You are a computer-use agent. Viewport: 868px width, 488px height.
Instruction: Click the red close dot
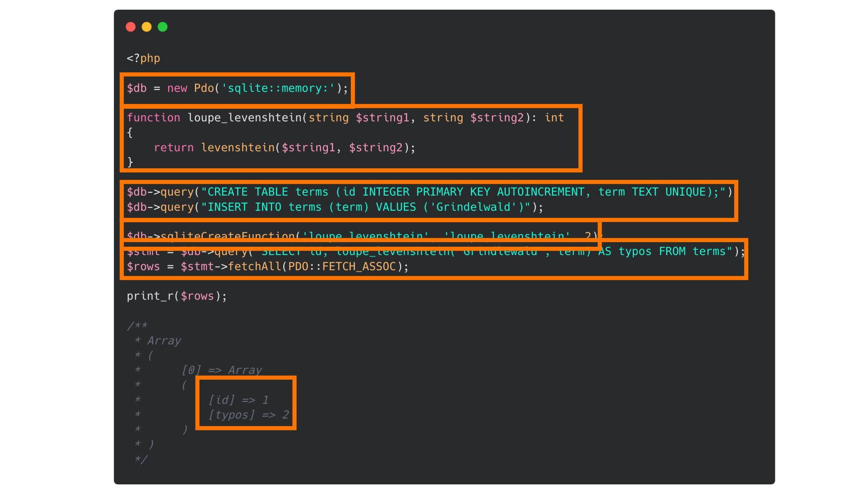click(131, 27)
